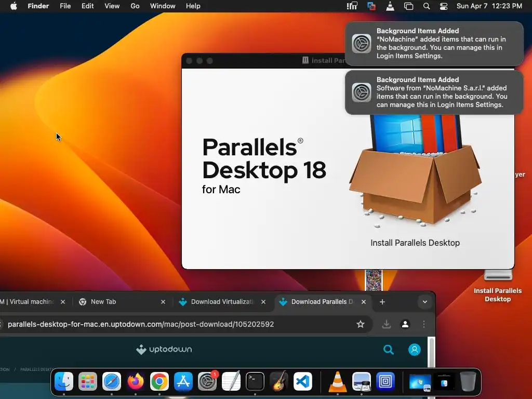This screenshot has height=399, width=532.
Task: Open Chrome downloads icon
Action: click(x=386, y=324)
